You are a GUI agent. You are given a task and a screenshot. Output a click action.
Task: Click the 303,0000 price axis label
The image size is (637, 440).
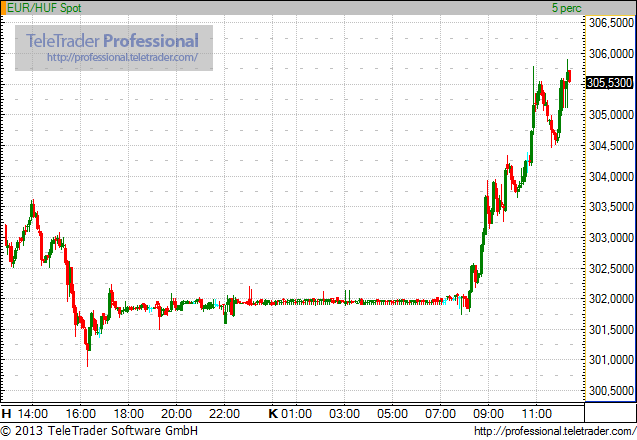(611, 238)
